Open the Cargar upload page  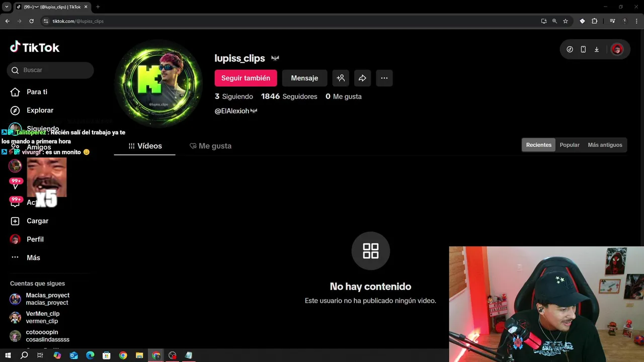pos(30,221)
